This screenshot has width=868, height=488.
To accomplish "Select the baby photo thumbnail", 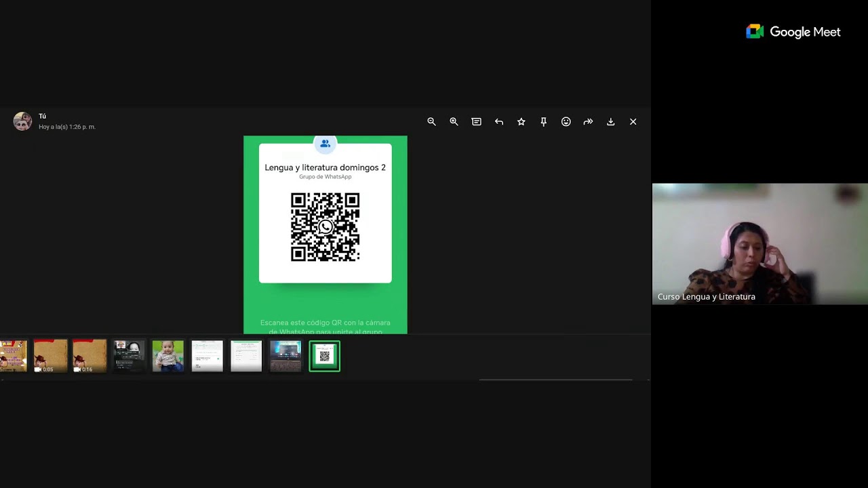I will point(168,356).
